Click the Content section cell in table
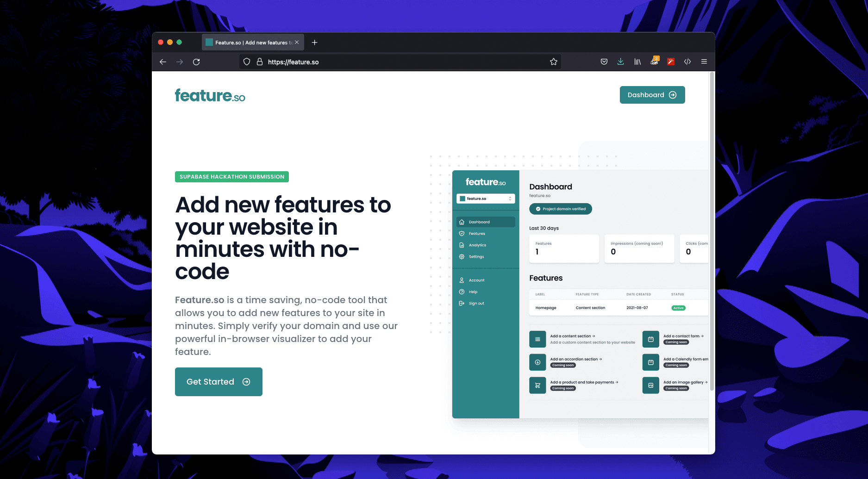868x479 pixels. point(590,308)
